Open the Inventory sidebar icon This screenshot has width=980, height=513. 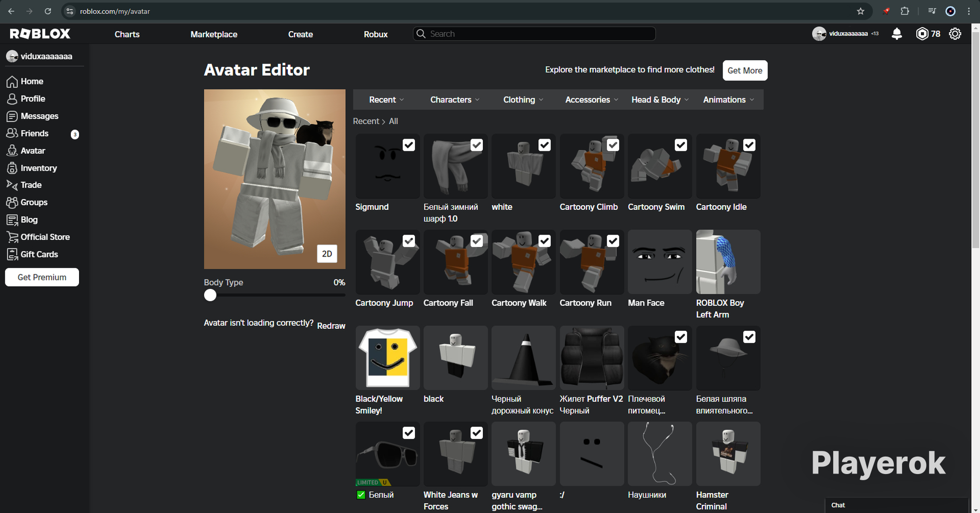click(x=12, y=168)
